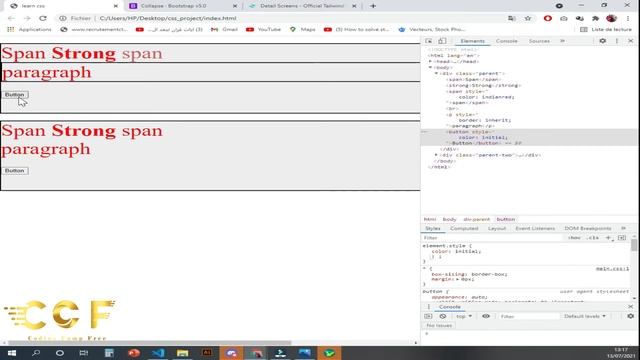Switch to the Sources tab
This screenshot has height=360, width=640.
(539, 41)
